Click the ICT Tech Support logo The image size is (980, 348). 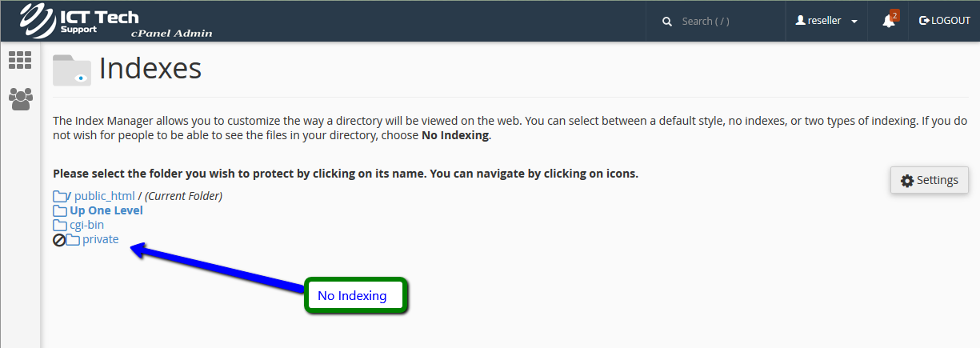pyautogui.click(x=80, y=21)
